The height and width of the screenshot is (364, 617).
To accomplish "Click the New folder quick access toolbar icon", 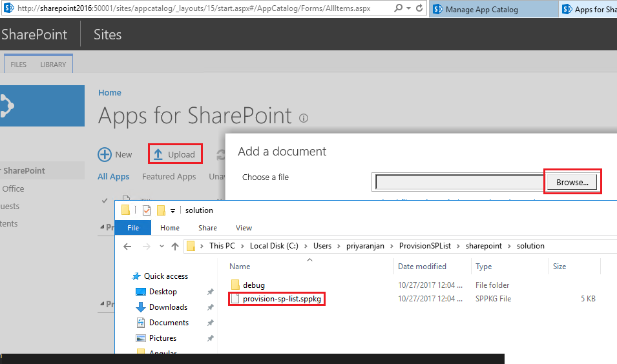I will (x=161, y=210).
